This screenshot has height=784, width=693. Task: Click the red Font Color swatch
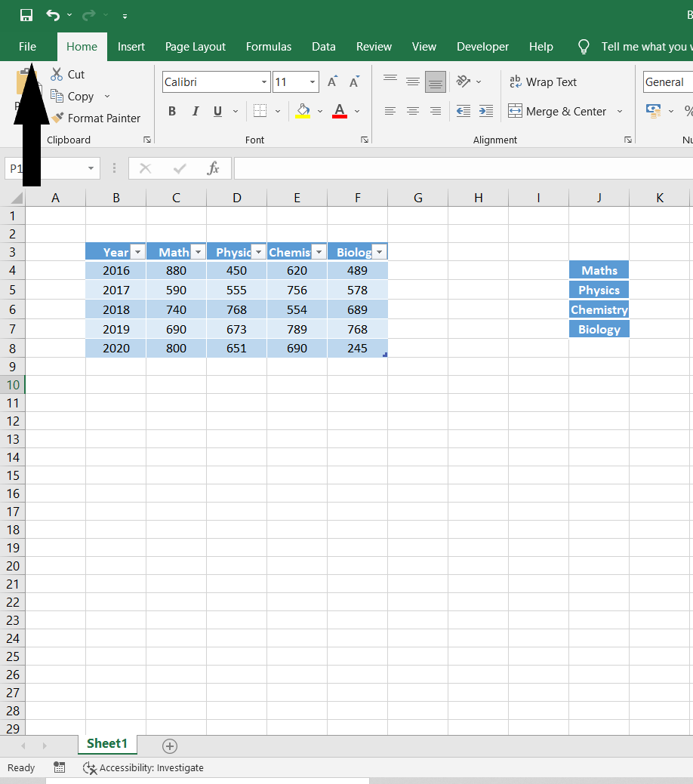click(x=339, y=115)
